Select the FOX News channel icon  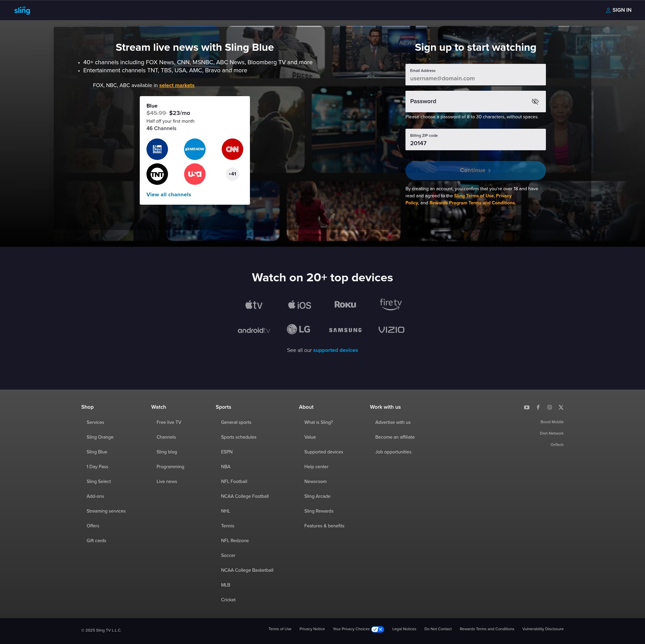point(157,149)
